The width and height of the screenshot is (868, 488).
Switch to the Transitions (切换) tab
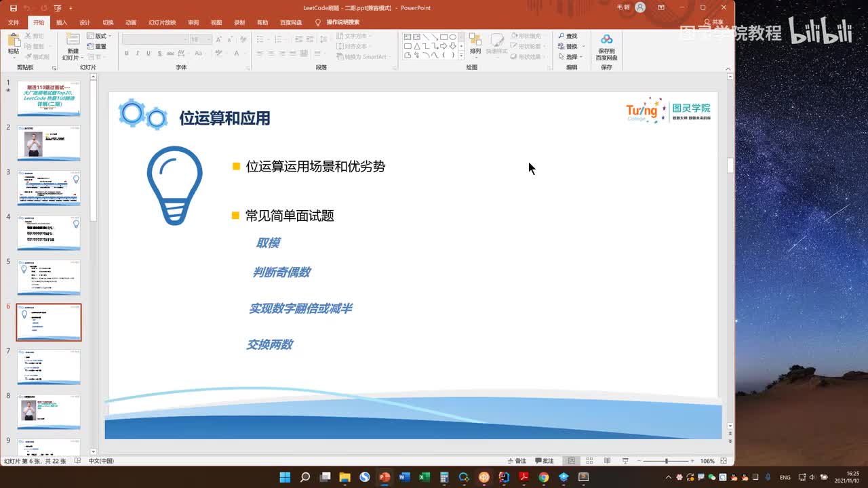108,22
